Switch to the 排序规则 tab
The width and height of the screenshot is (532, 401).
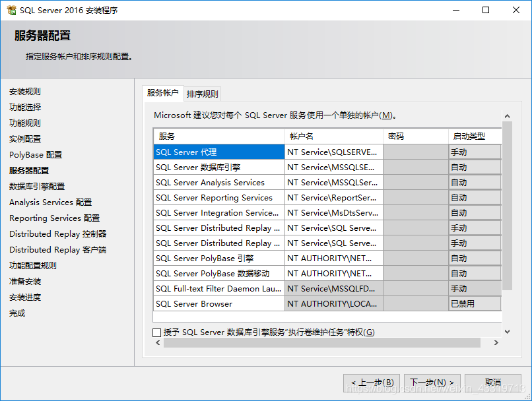point(202,94)
